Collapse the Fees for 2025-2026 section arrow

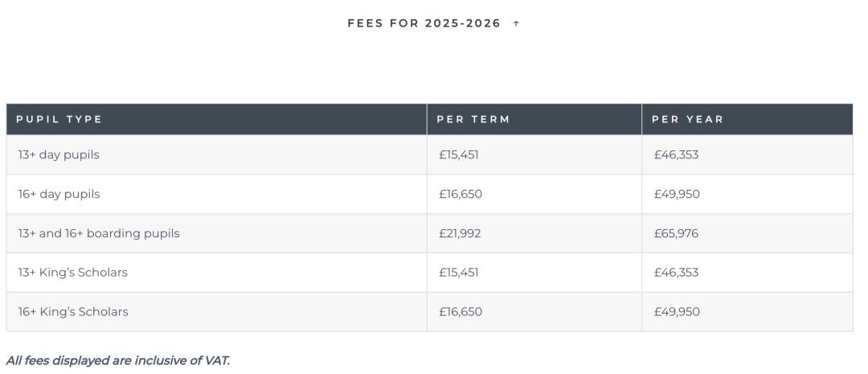pos(516,23)
